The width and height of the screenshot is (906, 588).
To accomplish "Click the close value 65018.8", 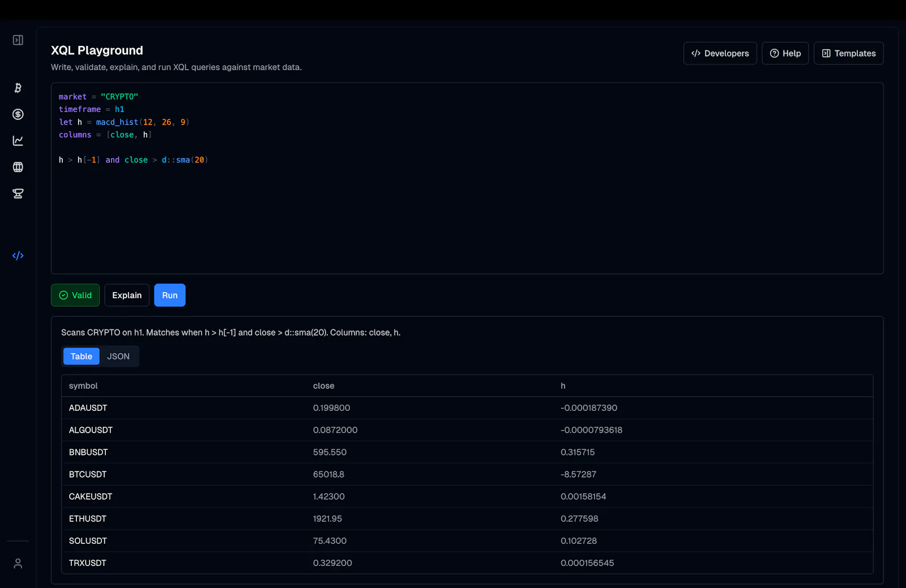I will [328, 474].
